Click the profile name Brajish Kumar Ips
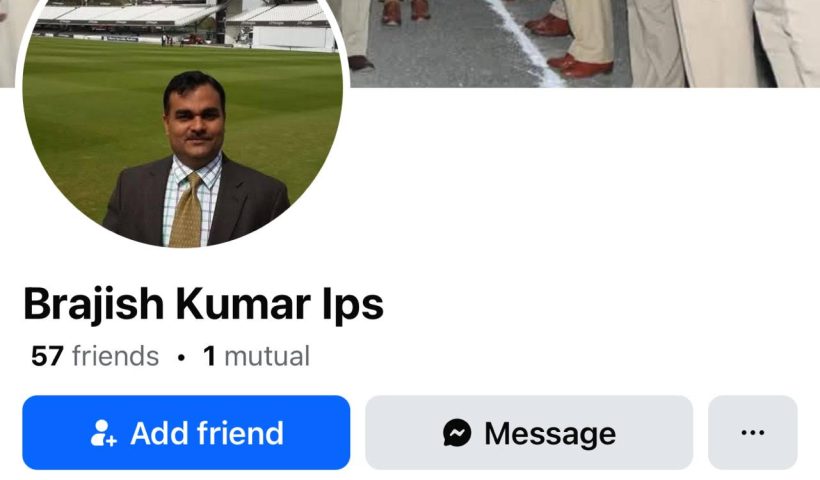Image resolution: width=820 pixels, height=480 pixels. tap(203, 304)
